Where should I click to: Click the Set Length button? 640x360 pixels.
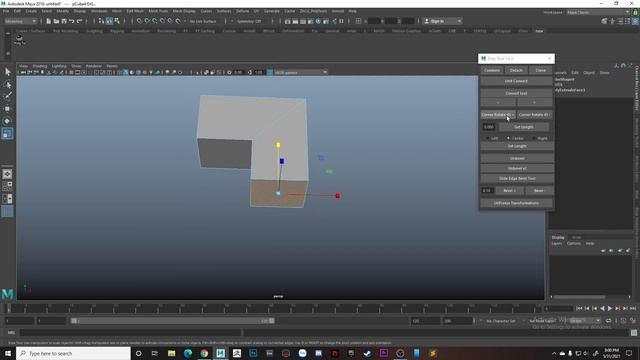517,146
